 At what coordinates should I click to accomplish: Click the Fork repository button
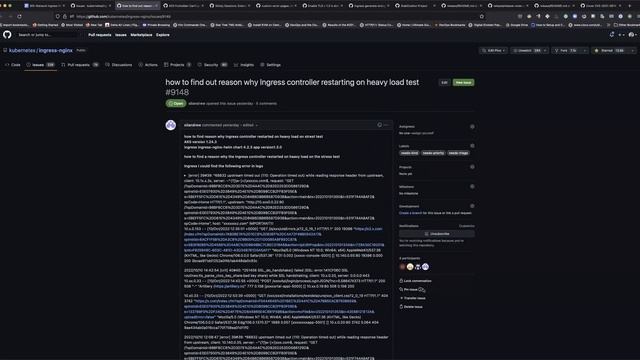(x=566, y=51)
